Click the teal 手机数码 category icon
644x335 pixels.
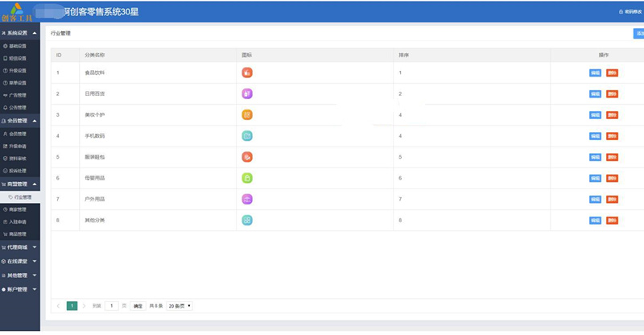(x=247, y=135)
